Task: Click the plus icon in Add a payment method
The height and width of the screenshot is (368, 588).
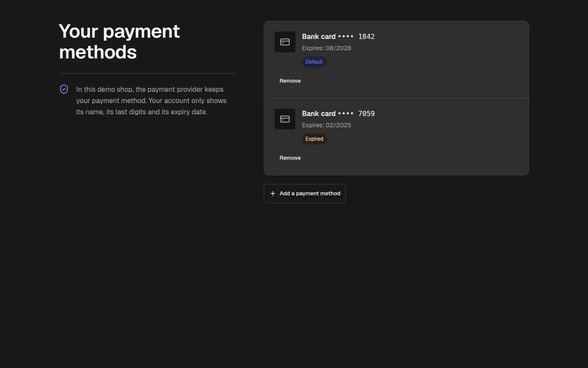Action: (273, 194)
